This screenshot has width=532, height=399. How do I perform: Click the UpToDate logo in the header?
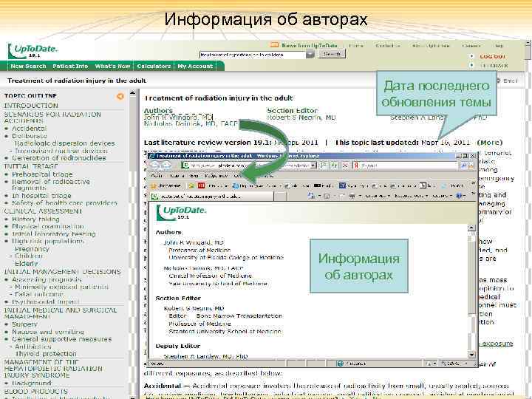[33, 51]
